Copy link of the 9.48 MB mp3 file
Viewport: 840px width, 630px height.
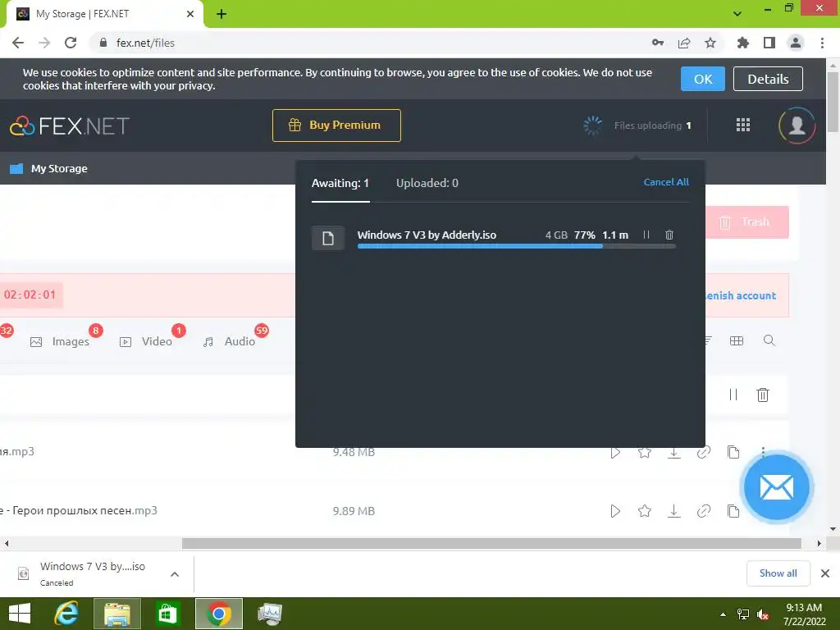[703, 452]
